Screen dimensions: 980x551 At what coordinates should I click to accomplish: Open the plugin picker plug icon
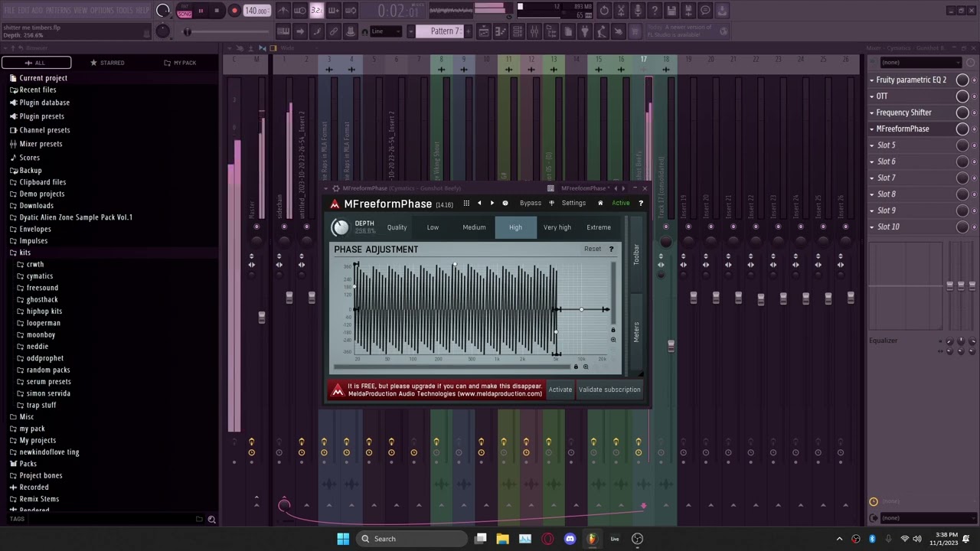583,31
